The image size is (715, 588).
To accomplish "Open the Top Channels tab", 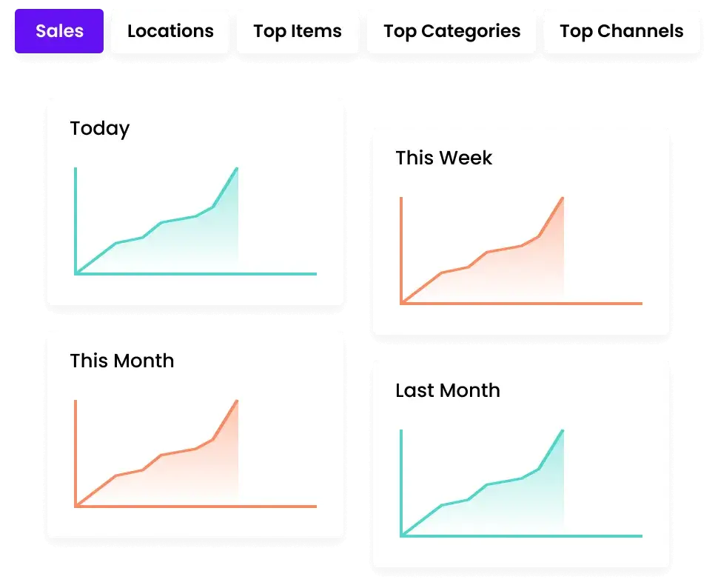I will (622, 31).
